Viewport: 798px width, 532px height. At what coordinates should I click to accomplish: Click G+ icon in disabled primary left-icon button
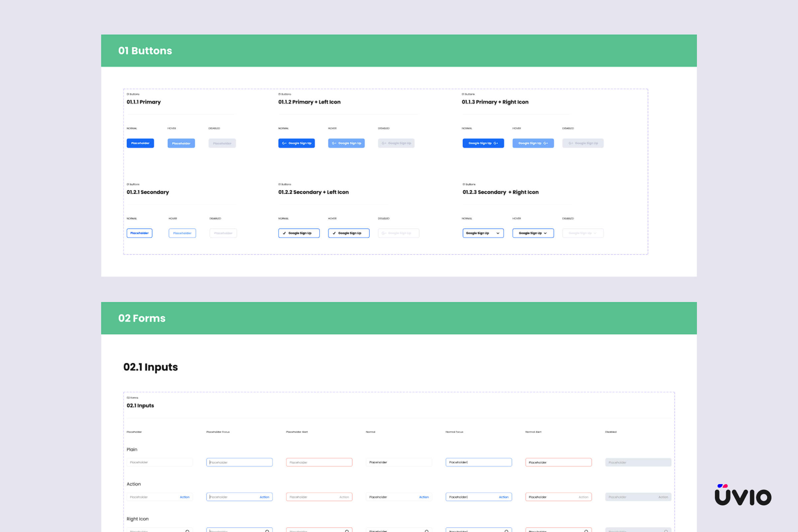click(384, 143)
